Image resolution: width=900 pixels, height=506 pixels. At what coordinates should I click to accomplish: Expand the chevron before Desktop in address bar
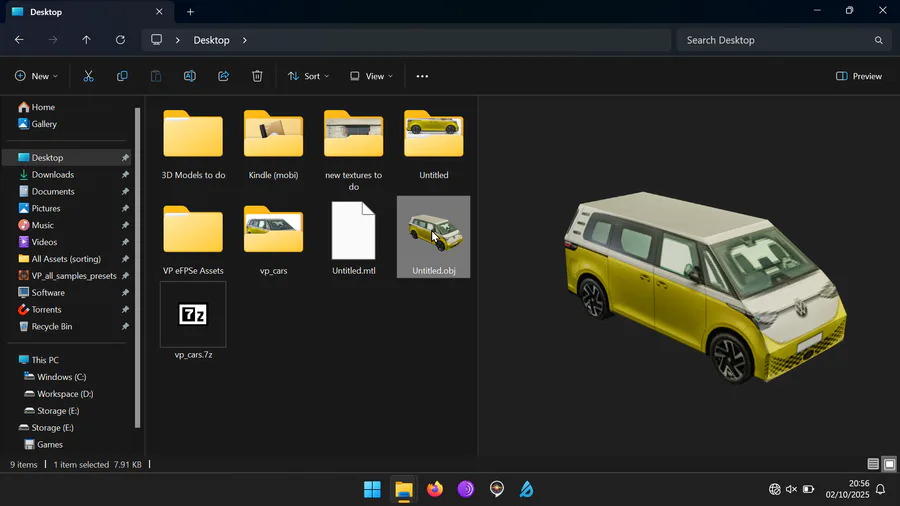point(178,40)
